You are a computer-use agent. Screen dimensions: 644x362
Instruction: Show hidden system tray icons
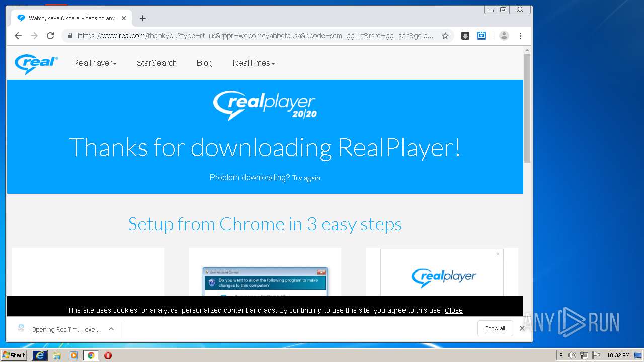(561, 355)
